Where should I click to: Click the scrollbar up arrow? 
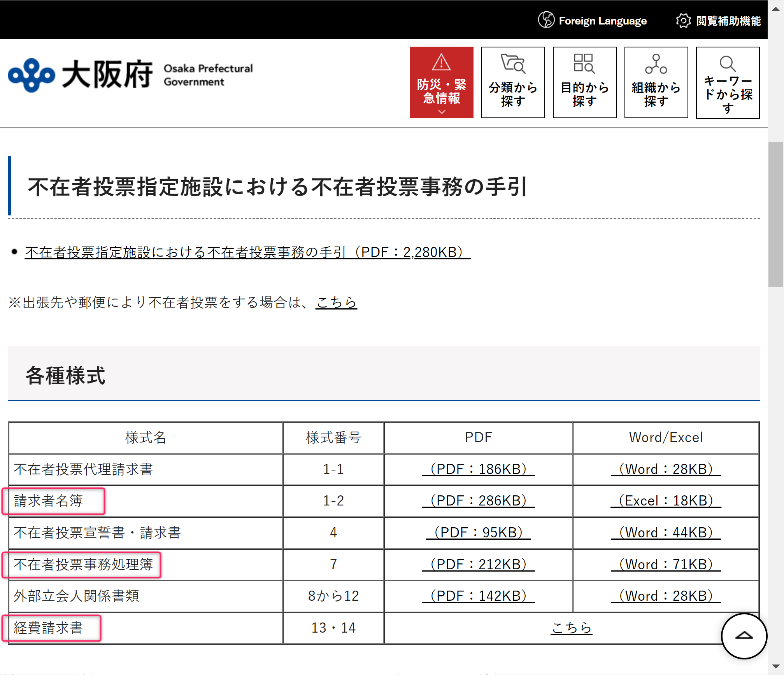(x=775, y=9)
